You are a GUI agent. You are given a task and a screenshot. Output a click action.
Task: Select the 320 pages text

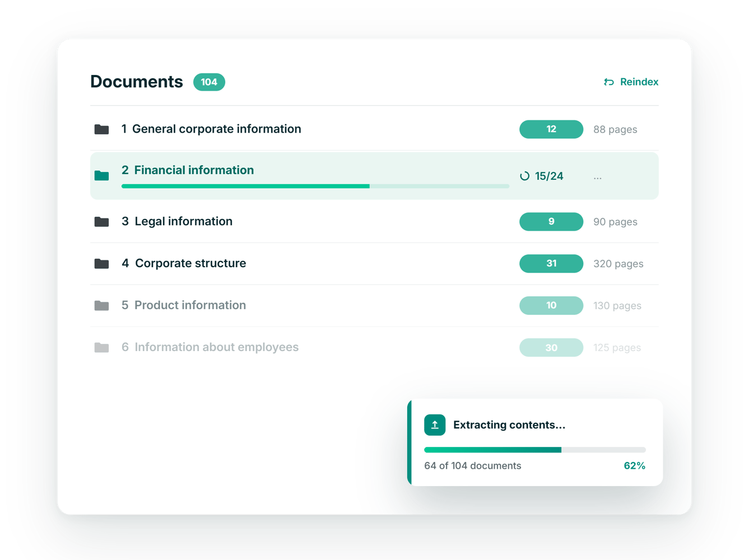pos(618,264)
